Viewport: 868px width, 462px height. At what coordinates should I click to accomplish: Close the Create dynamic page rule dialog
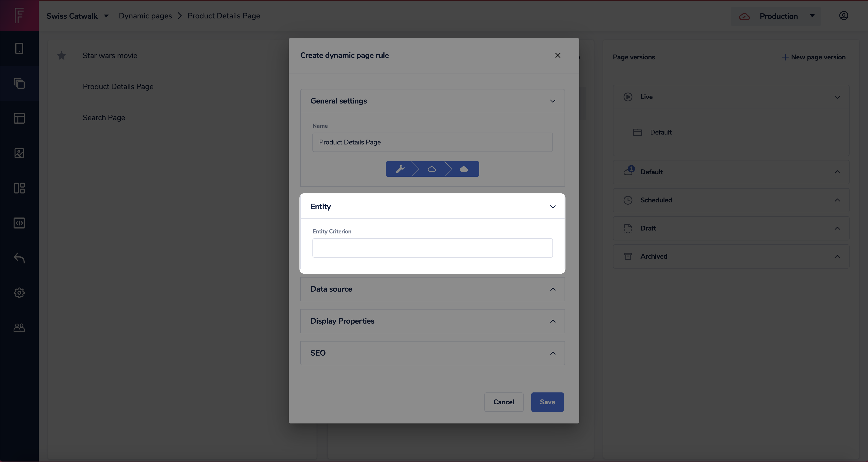(558, 55)
